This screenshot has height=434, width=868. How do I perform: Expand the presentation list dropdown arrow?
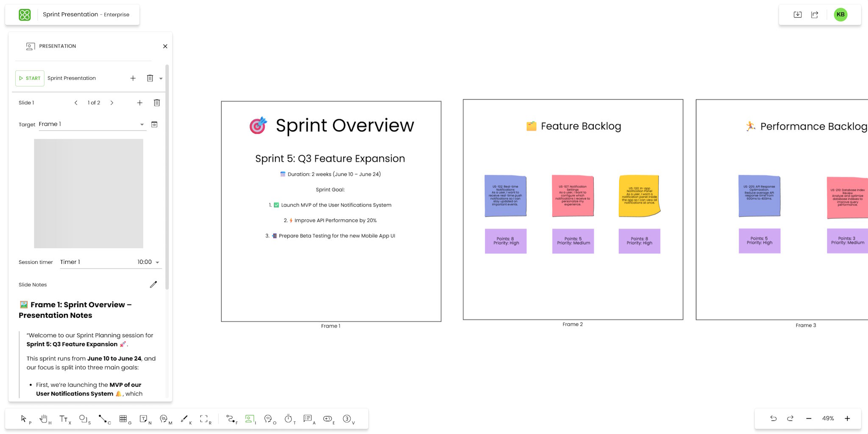click(x=161, y=78)
